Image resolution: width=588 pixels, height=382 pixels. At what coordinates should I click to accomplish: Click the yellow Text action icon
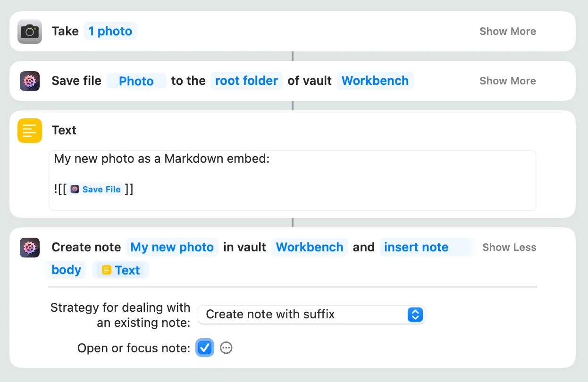tap(30, 131)
